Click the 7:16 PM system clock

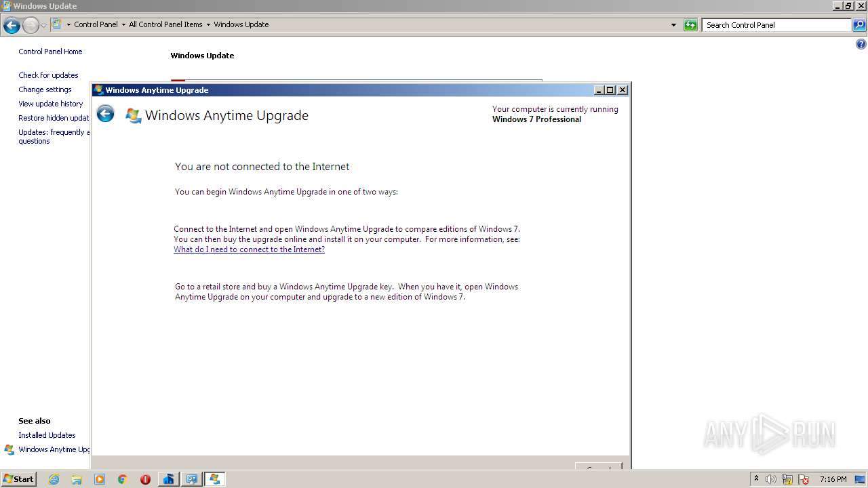click(x=833, y=479)
